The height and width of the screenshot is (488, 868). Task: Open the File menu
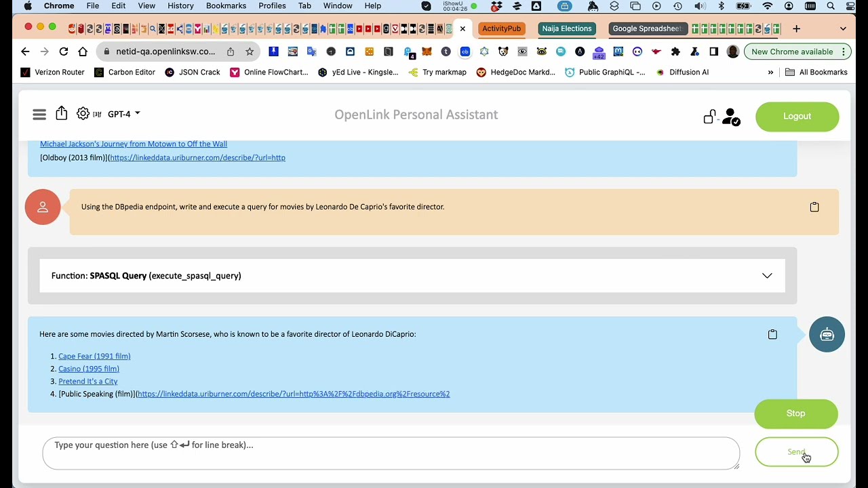click(92, 6)
